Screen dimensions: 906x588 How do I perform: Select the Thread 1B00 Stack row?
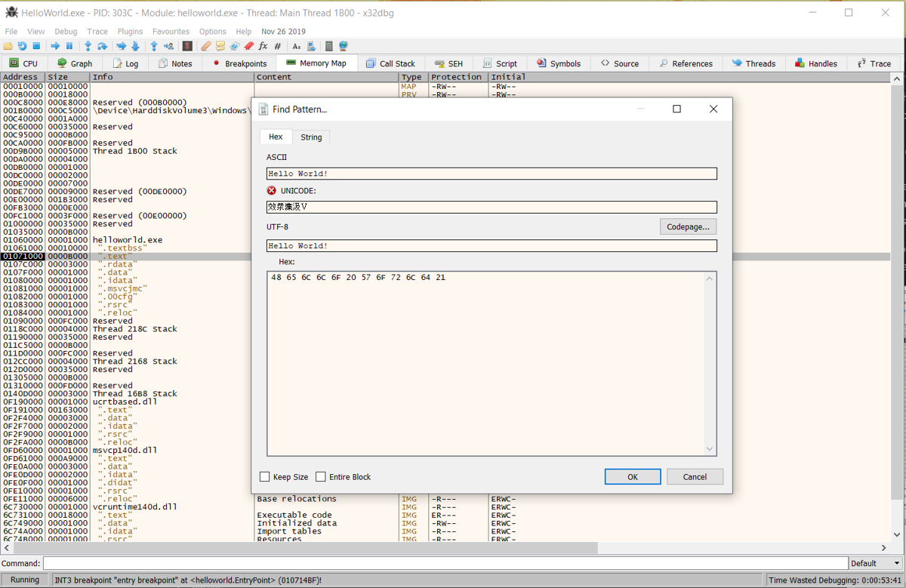point(134,151)
